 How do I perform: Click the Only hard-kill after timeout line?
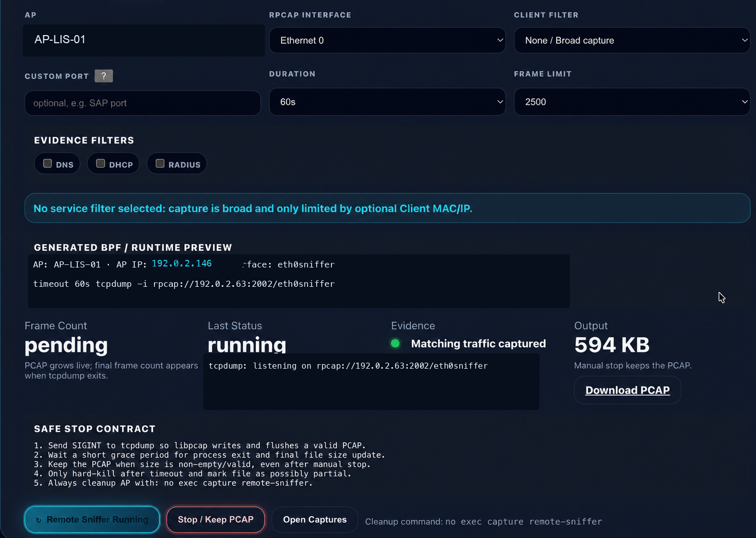coord(193,473)
